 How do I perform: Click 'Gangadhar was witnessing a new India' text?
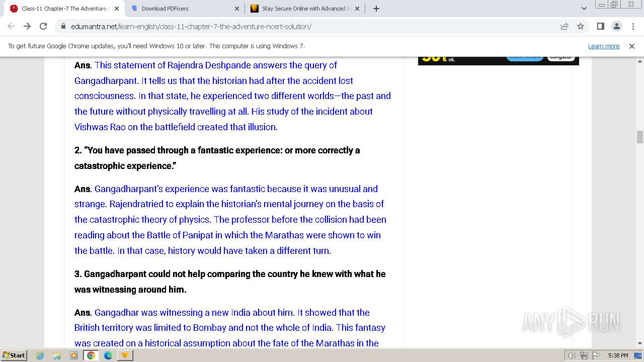230,328
